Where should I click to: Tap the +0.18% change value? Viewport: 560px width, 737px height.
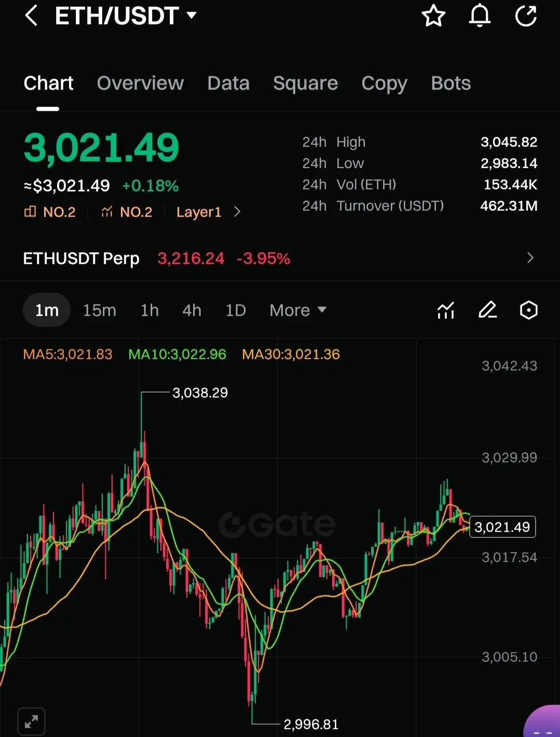[x=151, y=186]
